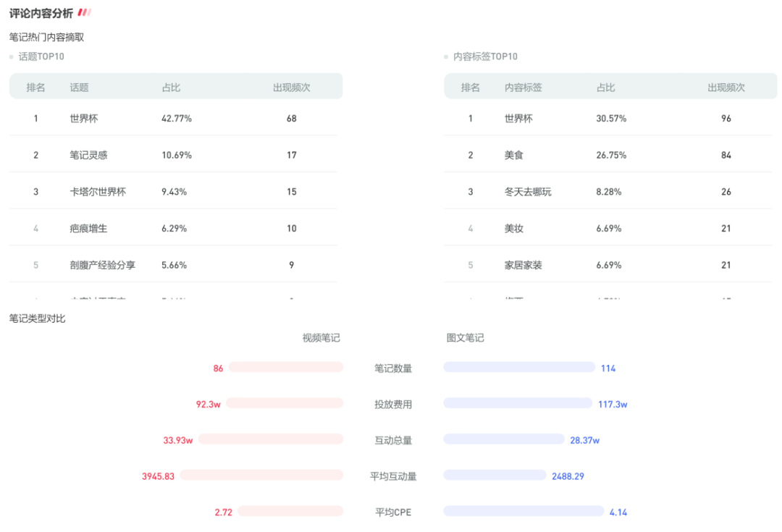The width and height of the screenshot is (782, 532).
Task: Click the bullet dot before 内容标签TOP10
Action: tap(446, 57)
